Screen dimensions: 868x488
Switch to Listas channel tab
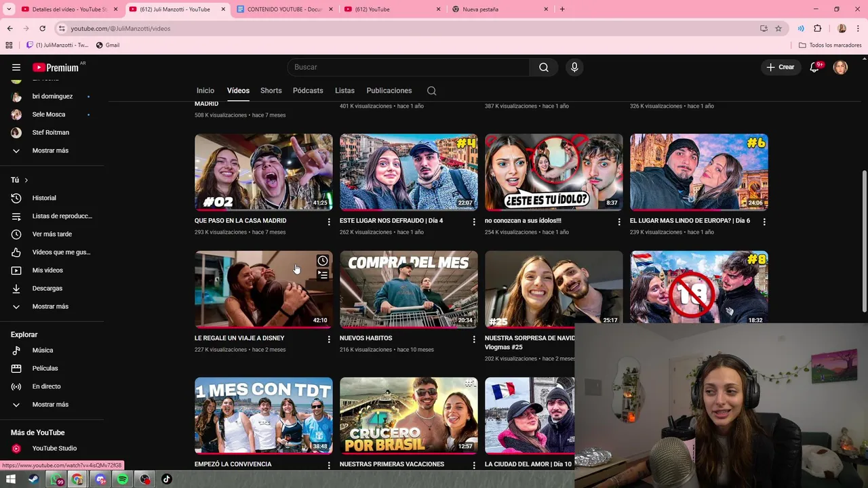point(344,91)
